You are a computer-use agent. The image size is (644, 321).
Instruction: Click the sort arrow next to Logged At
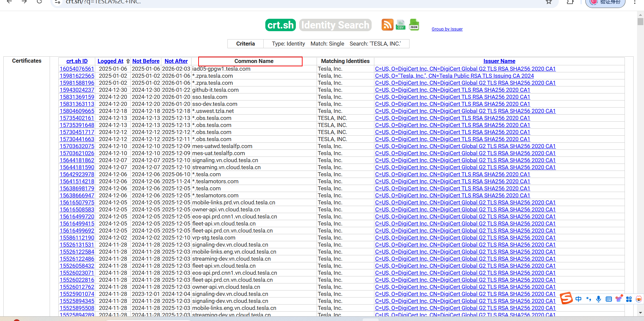pos(128,61)
